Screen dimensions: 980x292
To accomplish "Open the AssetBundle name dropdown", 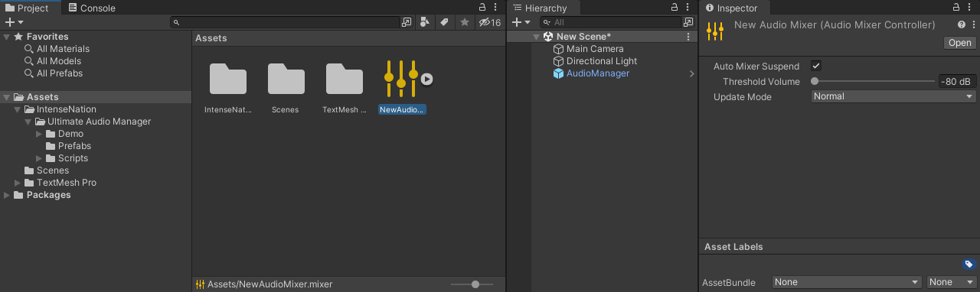I will (x=847, y=282).
